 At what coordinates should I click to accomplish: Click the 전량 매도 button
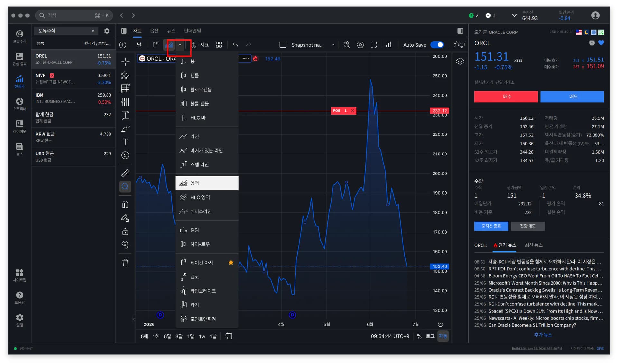(528, 226)
